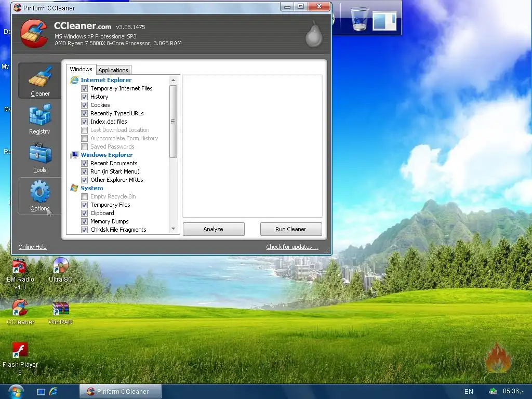The image size is (532, 399).
Task: Click the Windows Explorer category icon
Action: (74, 155)
